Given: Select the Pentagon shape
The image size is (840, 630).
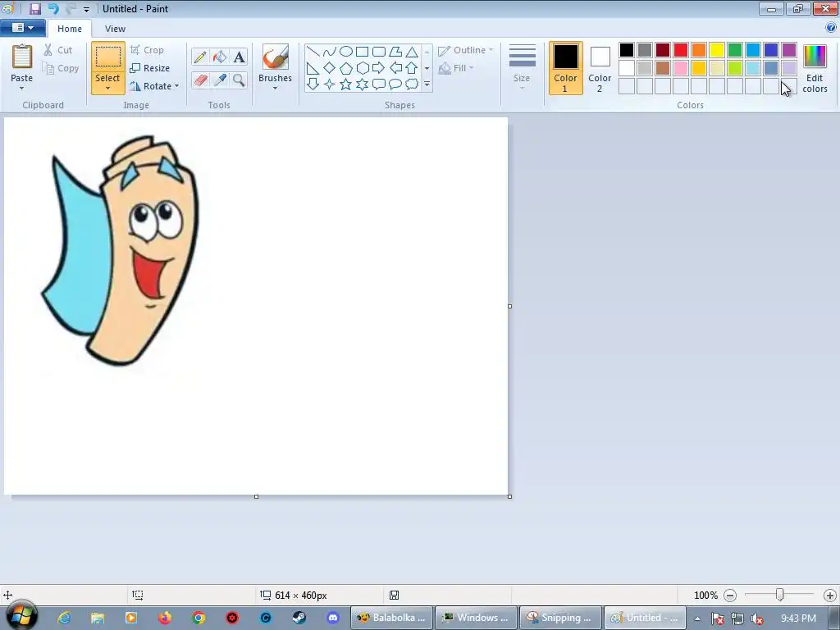Looking at the screenshot, I should point(346,68).
